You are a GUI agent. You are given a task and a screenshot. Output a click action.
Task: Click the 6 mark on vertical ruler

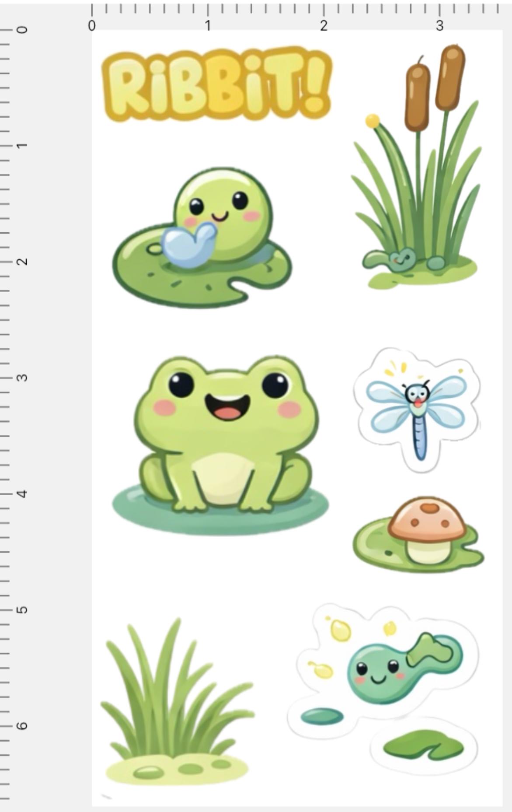(22, 726)
